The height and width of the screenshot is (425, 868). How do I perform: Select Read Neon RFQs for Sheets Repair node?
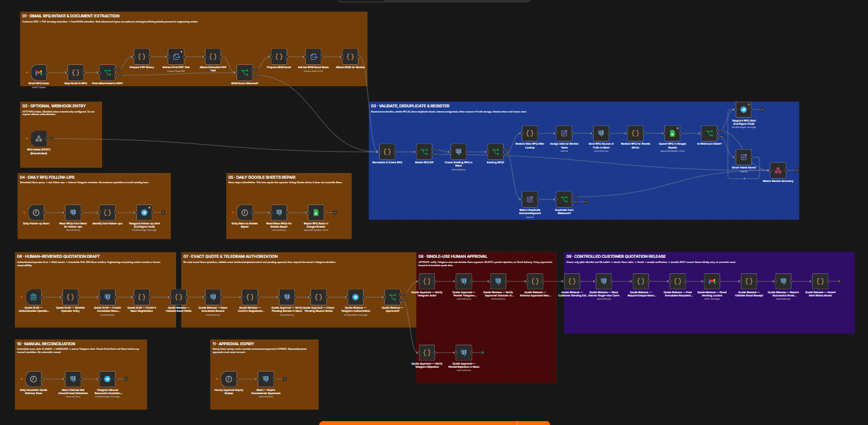pos(279,212)
